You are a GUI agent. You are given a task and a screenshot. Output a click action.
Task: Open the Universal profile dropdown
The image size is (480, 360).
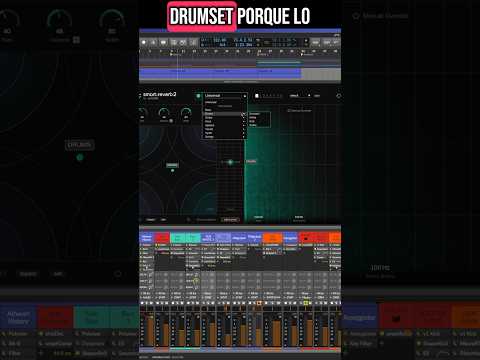(225, 96)
